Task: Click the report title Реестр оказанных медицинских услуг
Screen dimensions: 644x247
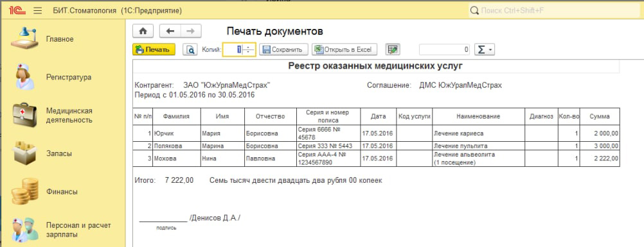Action: tap(376, 65)
